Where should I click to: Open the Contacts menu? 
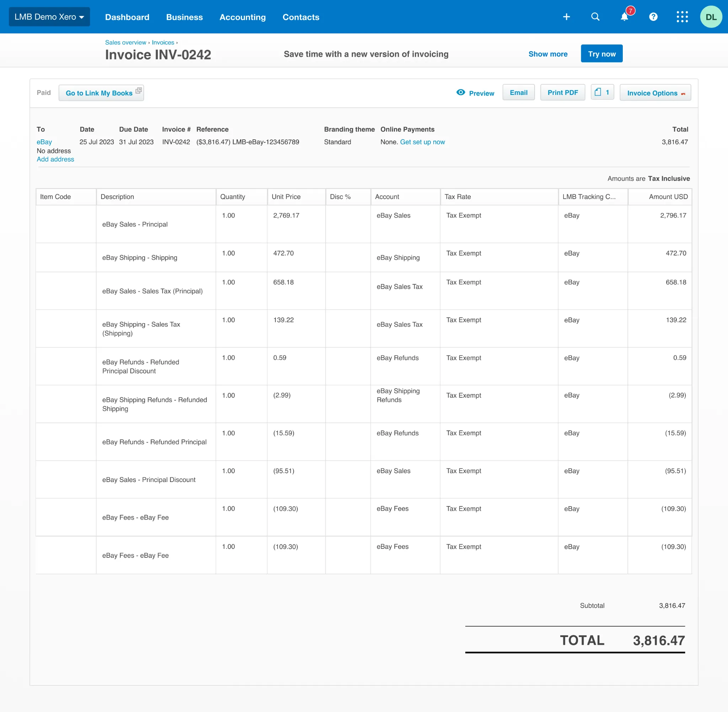[x=301, y=17]
